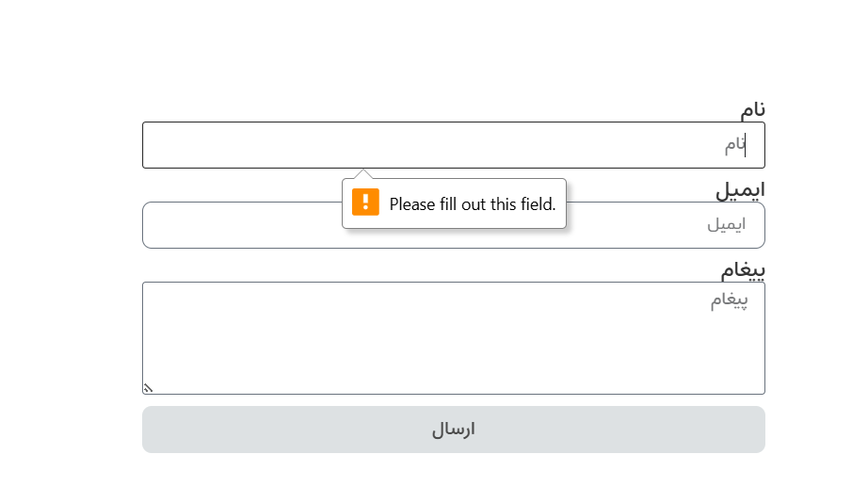This screenshot has height=503, width=868.
Task: Grab the textarea resize handle icon
Action: (x=148, y=388)
